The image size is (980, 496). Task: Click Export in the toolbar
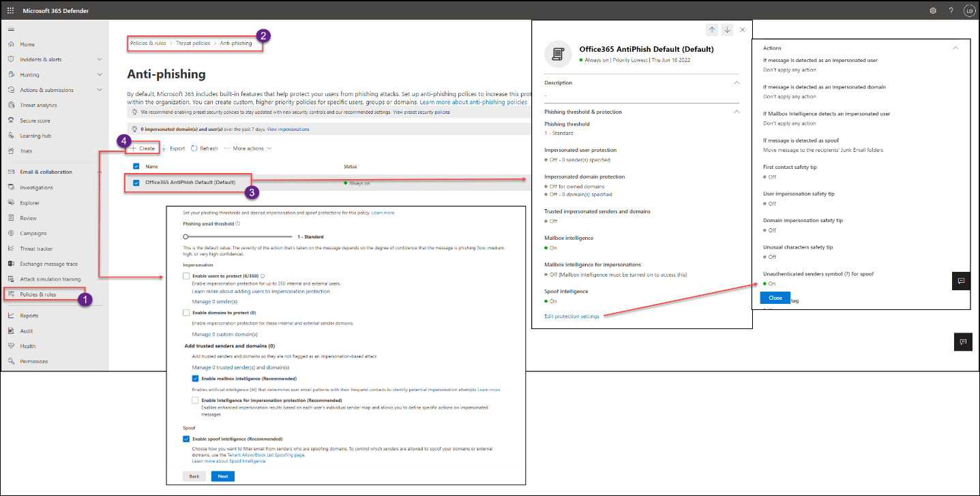coord(173,148)
